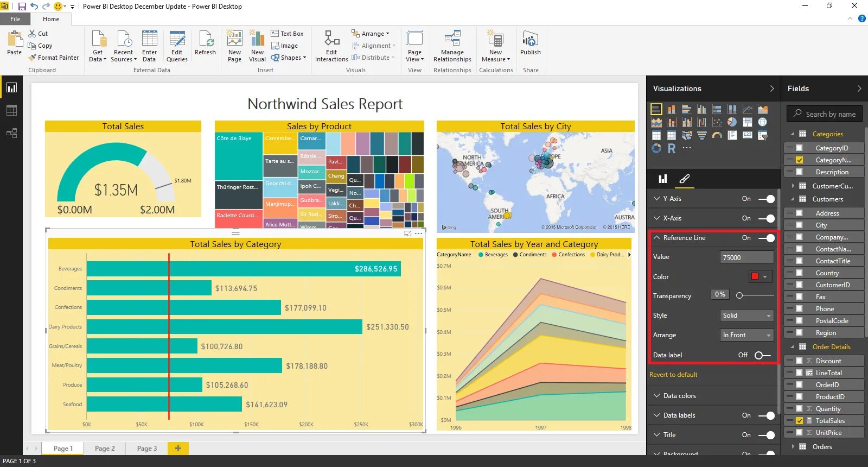868x467 pixels.
Task: Open the Style dropdown showing Solid
Action: (746, 315)
